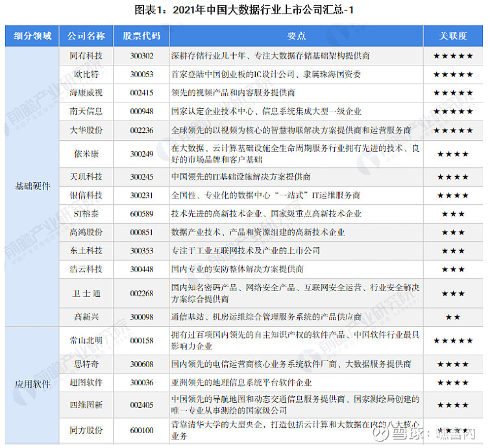Click the five-star rating for 常山北明

pyautogui.click(x=453, y=341)
